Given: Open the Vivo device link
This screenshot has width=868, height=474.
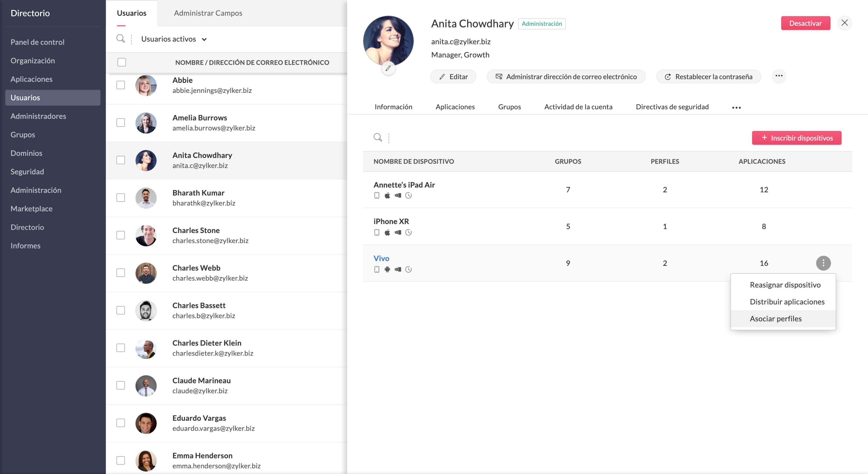Looking at the screenshot, I should [381, 258].
